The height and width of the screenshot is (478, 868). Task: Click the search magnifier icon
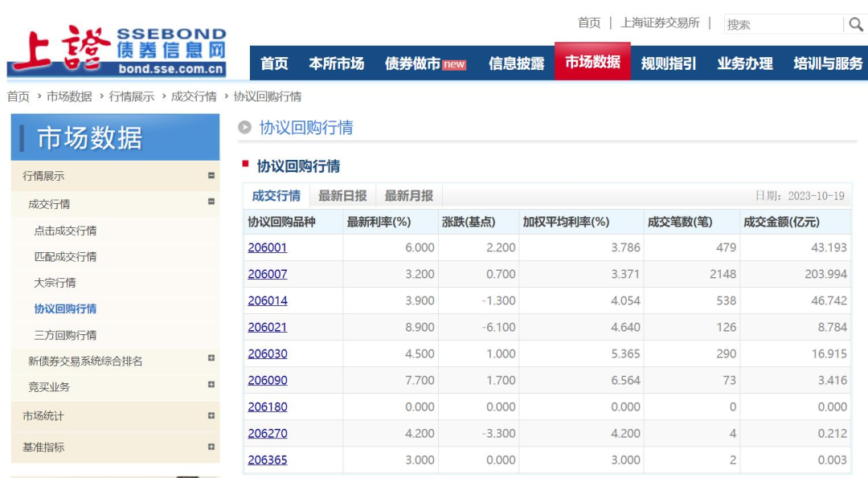coord(856,24)
